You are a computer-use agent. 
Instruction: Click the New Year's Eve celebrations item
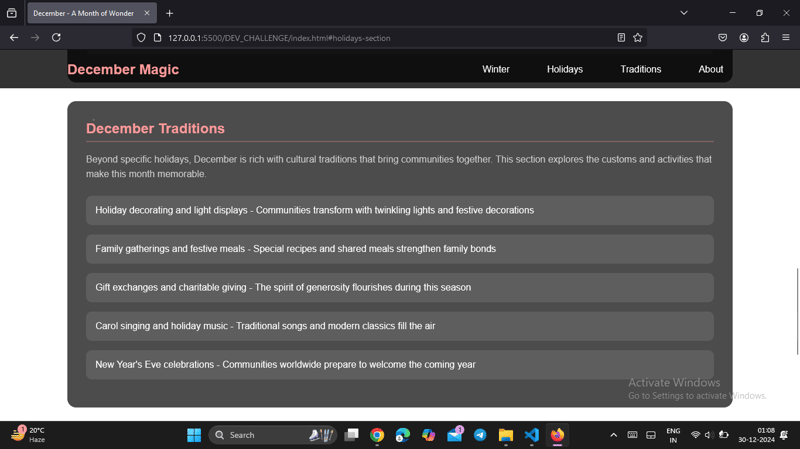[399, 365]
